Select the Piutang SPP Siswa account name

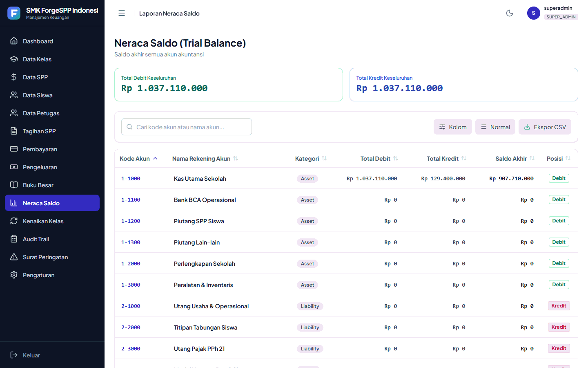[x=199, y=221]
